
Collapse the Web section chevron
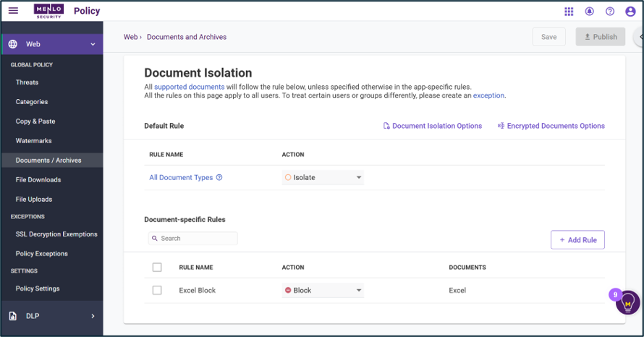93,44
